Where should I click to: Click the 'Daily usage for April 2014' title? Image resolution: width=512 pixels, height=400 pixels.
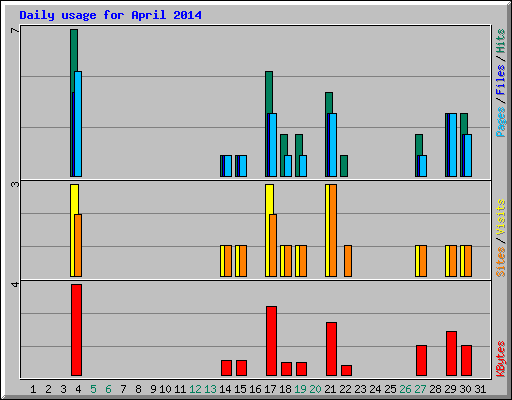pyautogui.click(x=110, y=15)
